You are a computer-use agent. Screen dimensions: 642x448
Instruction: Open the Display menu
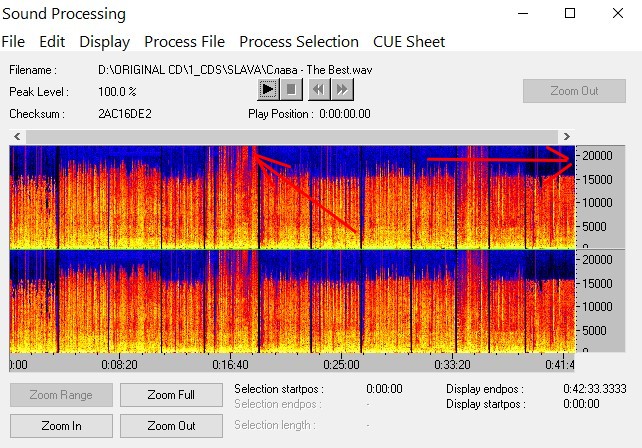click(104, 42)
